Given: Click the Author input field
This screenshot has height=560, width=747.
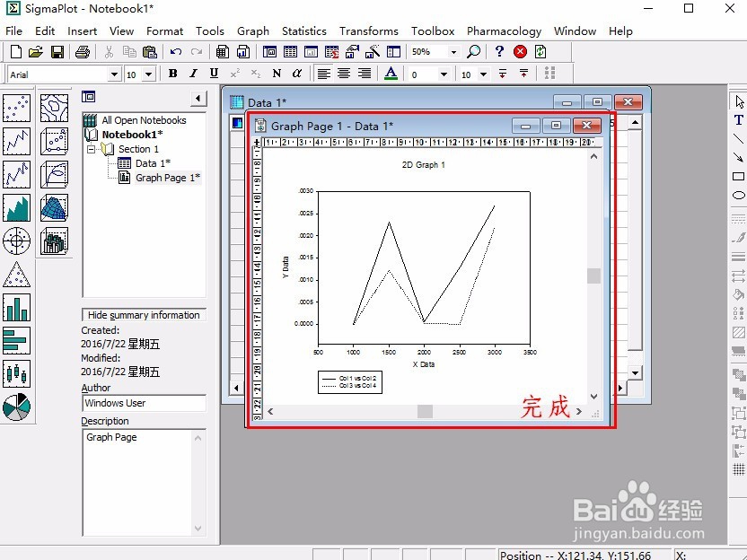Looking at the screenshot, I should (144, 403).
